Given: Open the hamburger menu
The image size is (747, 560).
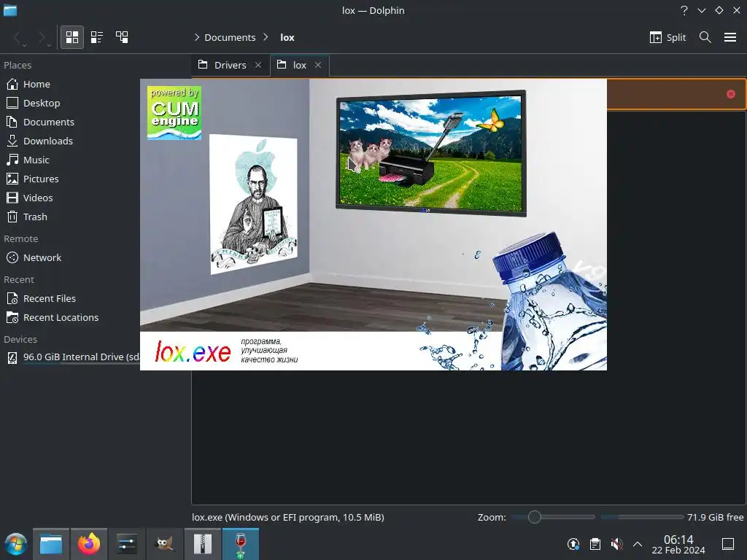Looking at the screenshot, I should [730, 37].
